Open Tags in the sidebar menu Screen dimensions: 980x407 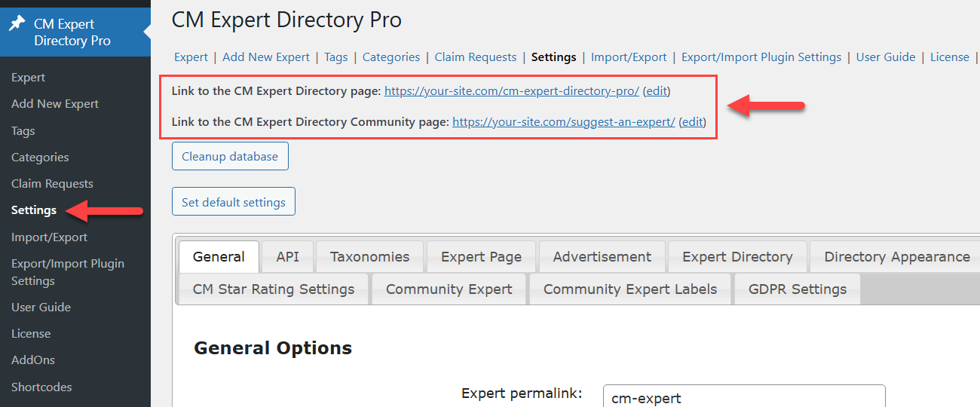pos(23,131)
